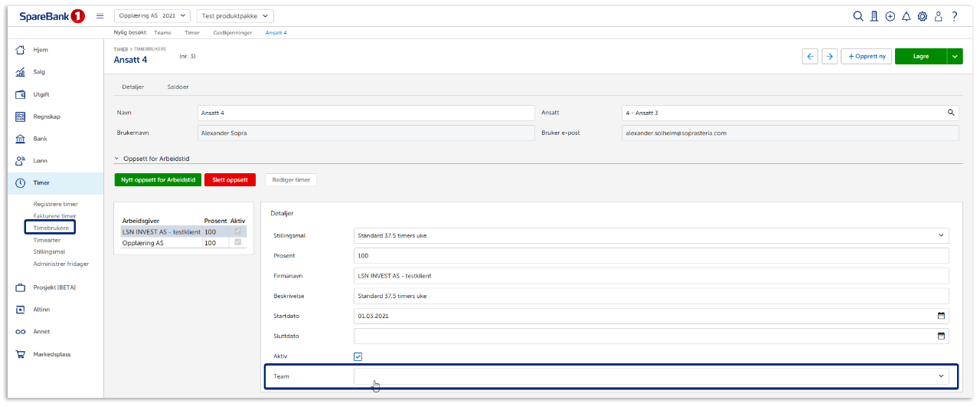Viewport: 980px width, 407px height.
Task: Open the notifications bell icon
Action: pos(906,16)
